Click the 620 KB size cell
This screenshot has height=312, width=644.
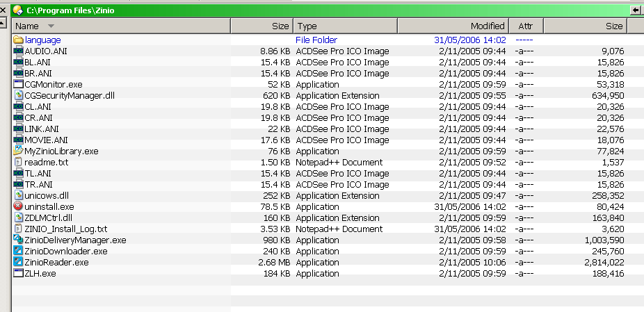tap(276, 95)
